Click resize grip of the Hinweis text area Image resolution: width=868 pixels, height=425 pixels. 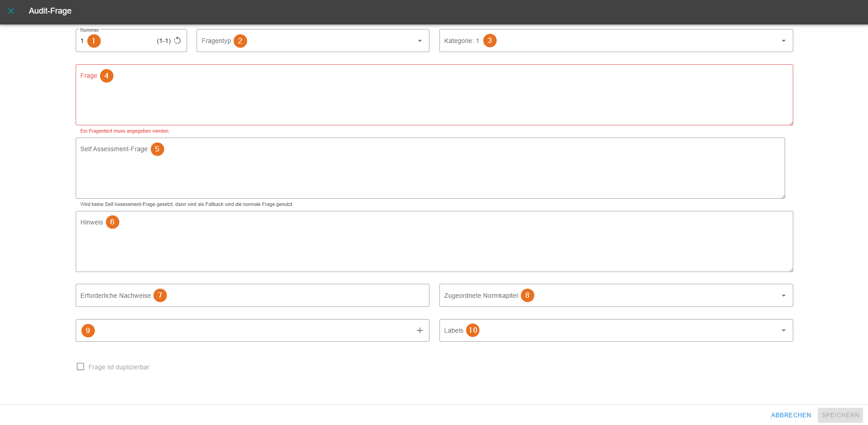(x=791, y=269)
